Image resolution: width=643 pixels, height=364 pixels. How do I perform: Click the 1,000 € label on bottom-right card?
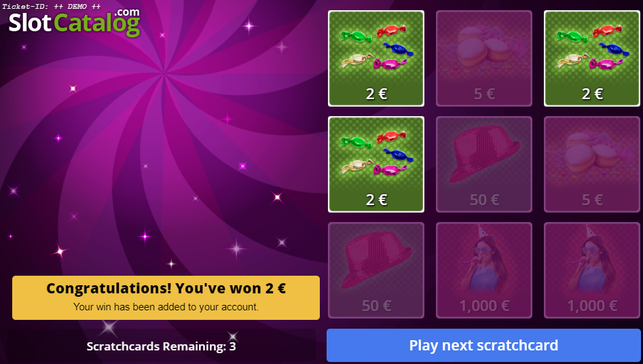coord(592,306)
